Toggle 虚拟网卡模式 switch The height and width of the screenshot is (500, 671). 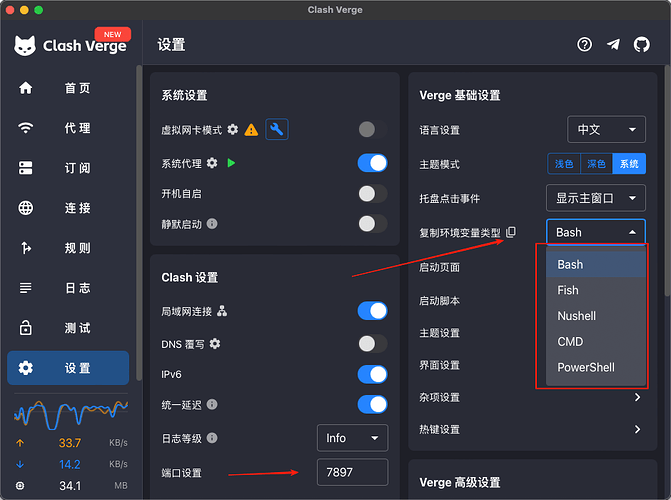click(x=373, y=129)
